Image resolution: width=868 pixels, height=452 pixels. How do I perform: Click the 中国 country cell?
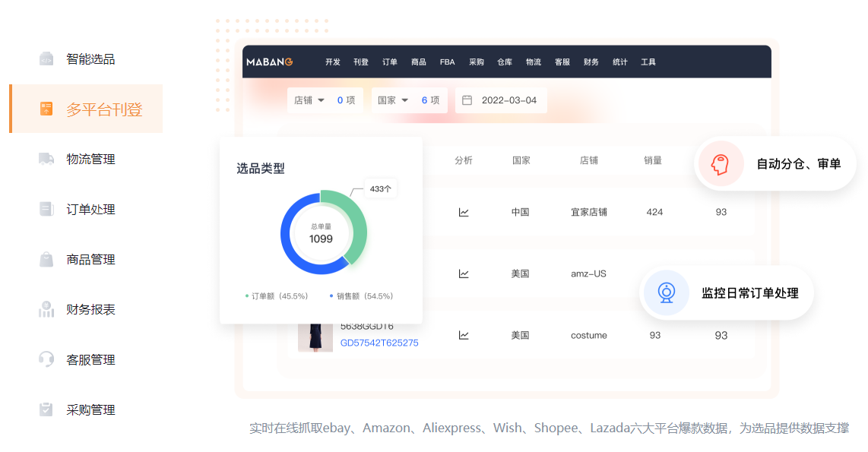521,213
